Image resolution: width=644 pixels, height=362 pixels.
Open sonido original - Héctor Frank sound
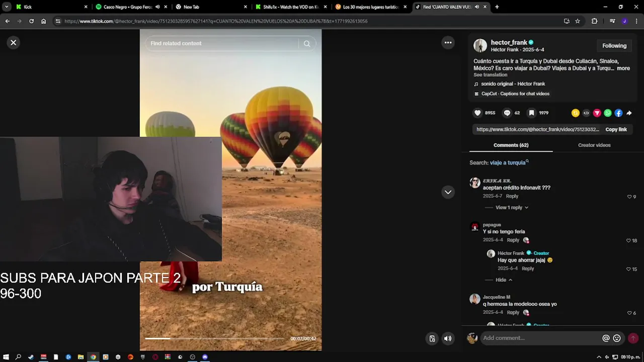tap(513, 84)
